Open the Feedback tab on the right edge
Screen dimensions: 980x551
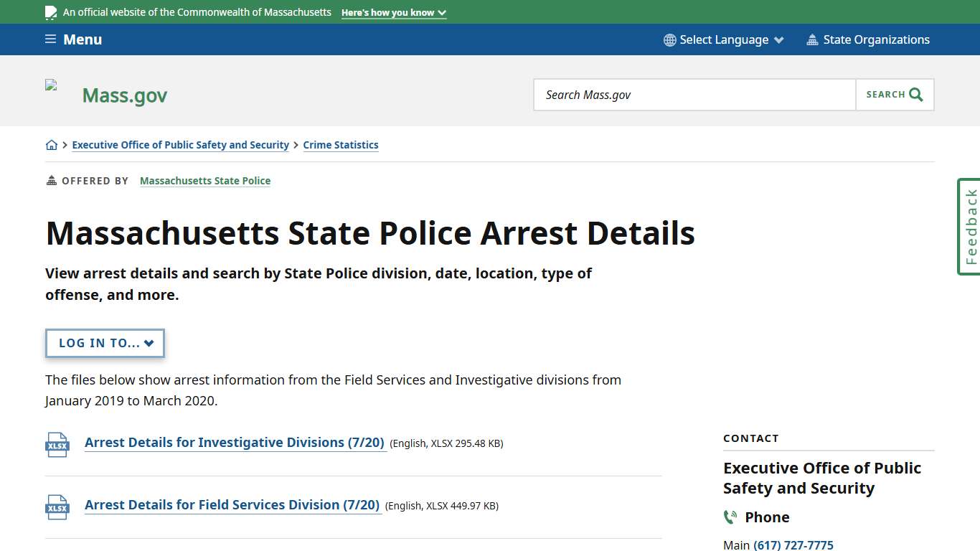969,226
